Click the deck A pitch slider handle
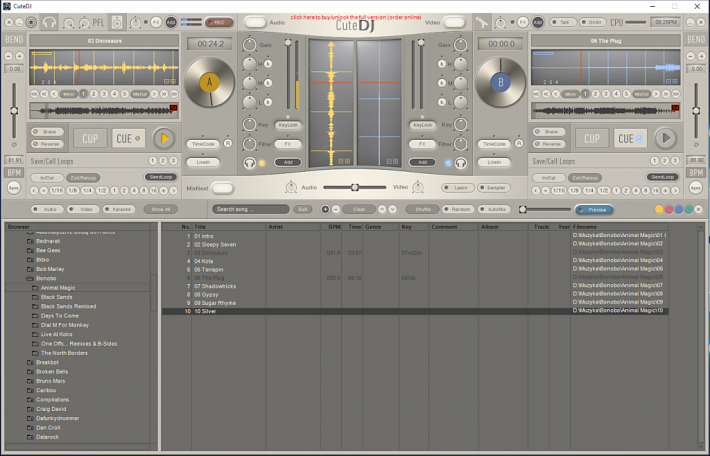 [14, 111]
